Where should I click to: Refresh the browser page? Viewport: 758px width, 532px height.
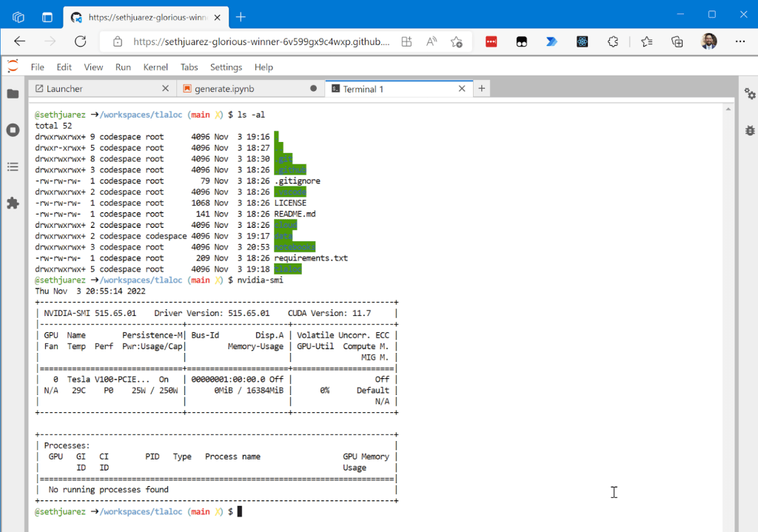pos(80,42)
